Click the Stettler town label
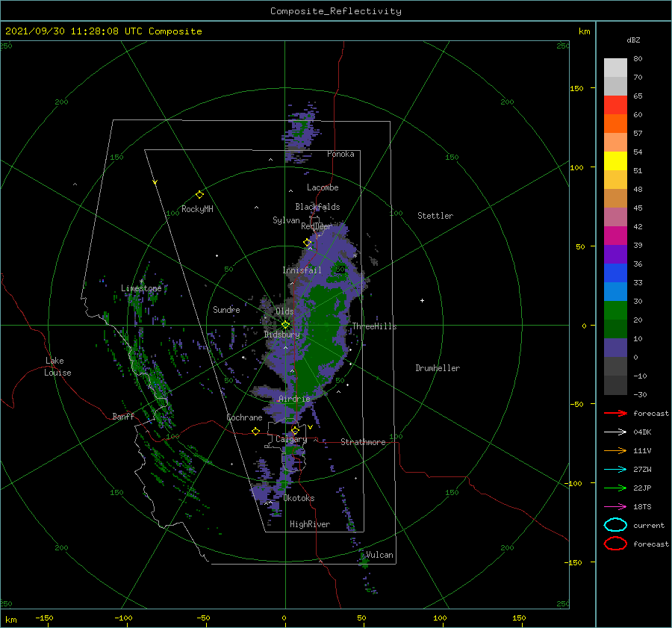672x628 pixels. (x=435, y=216)
